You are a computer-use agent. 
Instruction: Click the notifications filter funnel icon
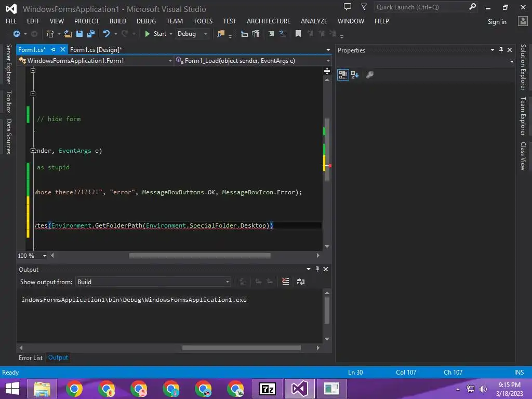tap(364, 7)
